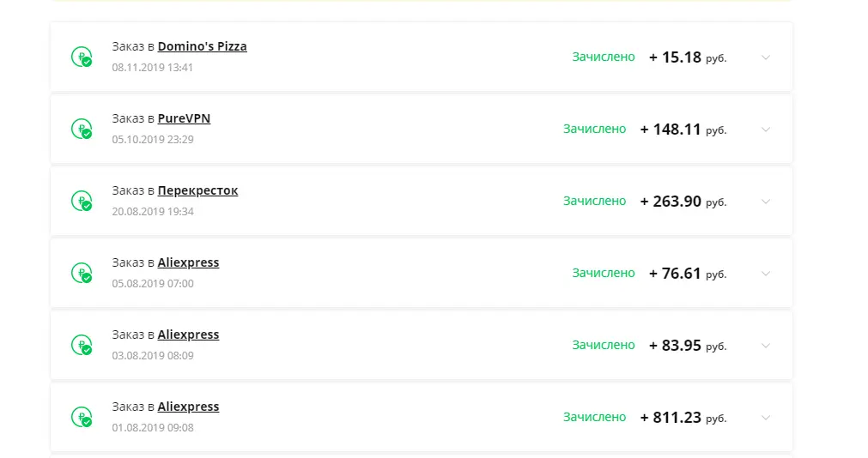Image resolution: width=868 pixels, height=458 pixels.
Task: Open Aliexpress link in the 01.08.2019 order
Action: coord(188,407)
